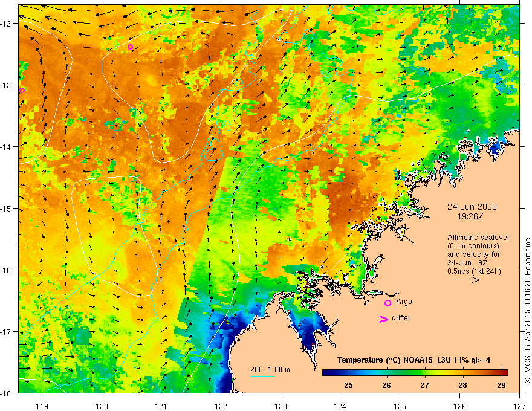532x411 pixels.
Task: Click the "Temperature (°C) NOAA15_L3U 14% ql>=4" title
Action: 414,360
